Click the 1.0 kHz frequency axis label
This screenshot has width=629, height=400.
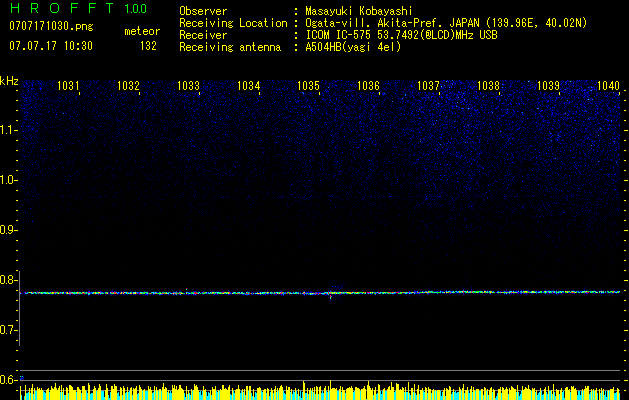coord(8,180)
